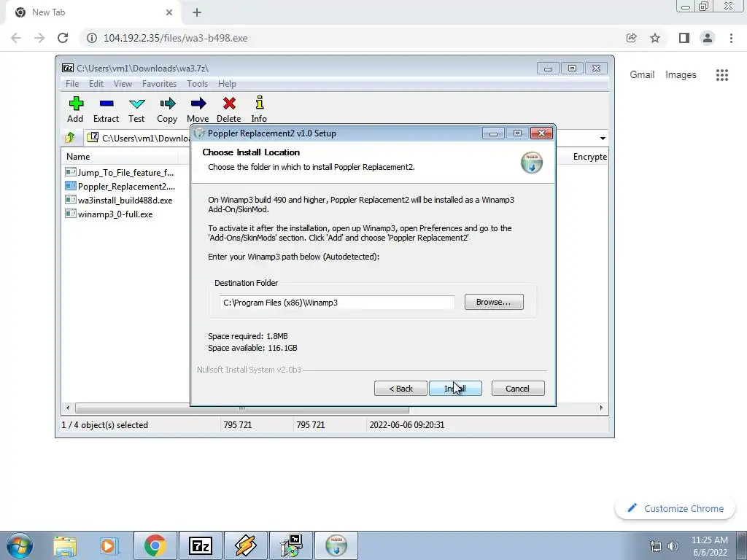Cancel the Poppler Replacement2 setup
The height and width of the screenshot is (560, 747).
518,389
